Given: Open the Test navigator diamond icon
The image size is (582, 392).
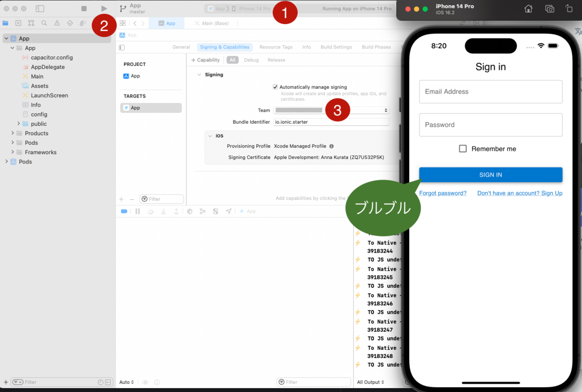Looking at the screenshot, I should 70,23.
